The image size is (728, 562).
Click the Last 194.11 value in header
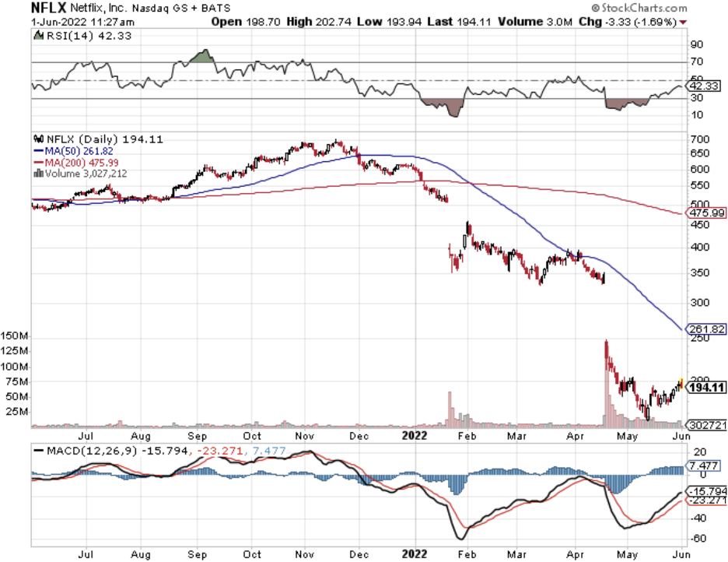click(459, 22)
